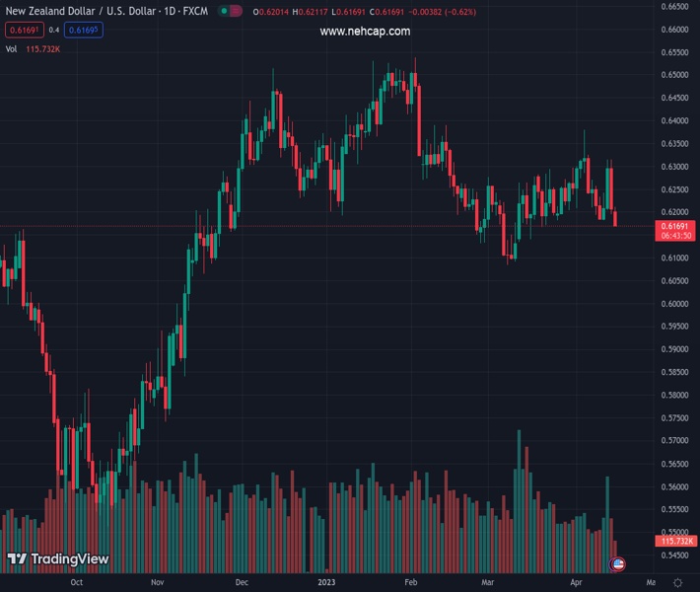This screenshot has height=592, width=700.
Task: Click the change value −0.00382 (−0.62%)
Action: (443, 12)
